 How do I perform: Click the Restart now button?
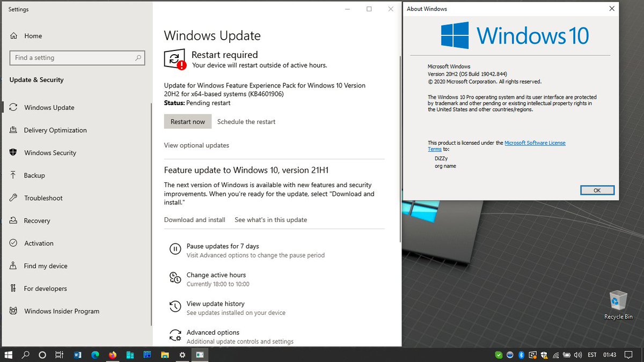click(188, 122)
